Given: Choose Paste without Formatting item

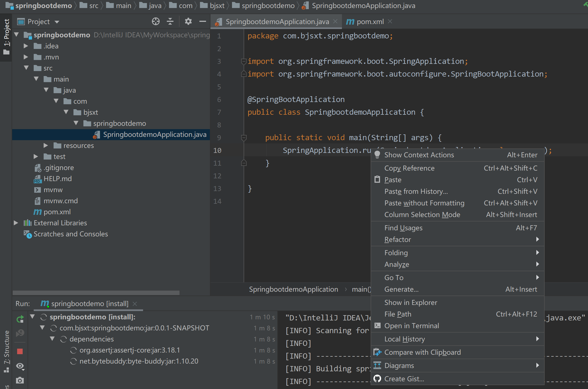Looking at the screenshot, I should tap(457, 203).
